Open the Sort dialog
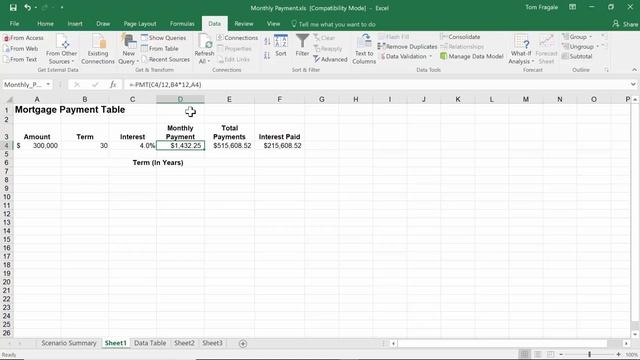This screenshot has height=360, width=640. pyautogui.click(x=281, y=45)
